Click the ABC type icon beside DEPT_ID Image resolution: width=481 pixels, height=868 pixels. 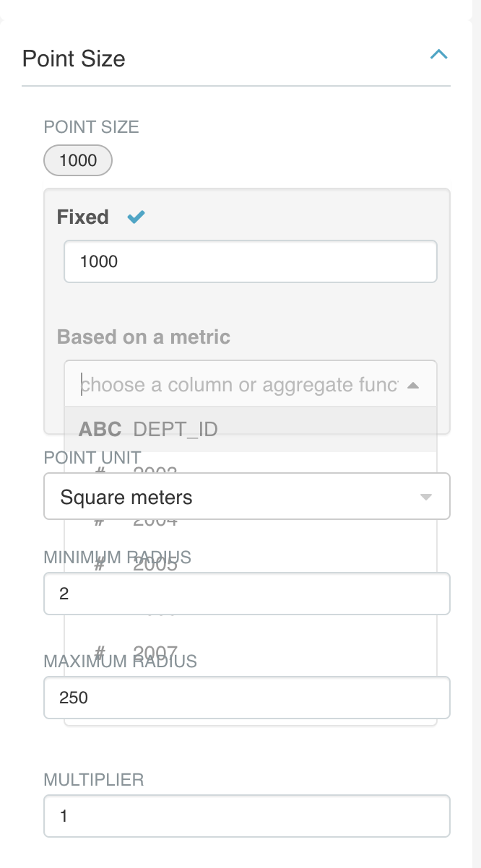(100, 429)
